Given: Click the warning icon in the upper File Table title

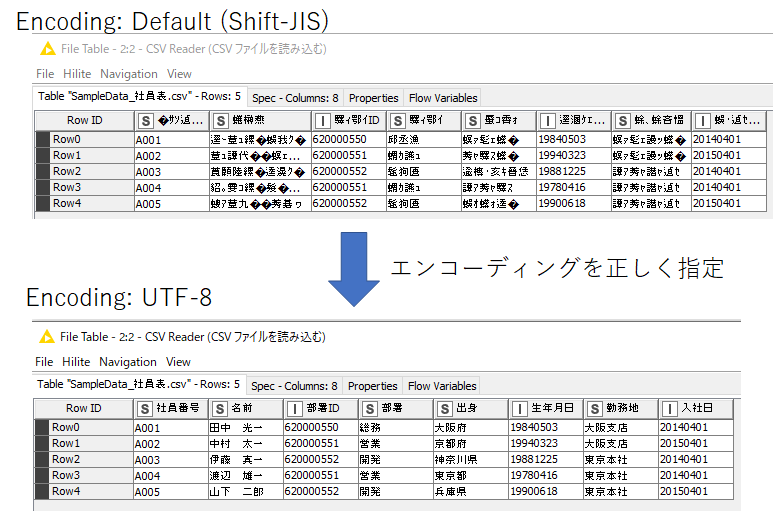Looking at the screenshot, I should coord(48,49).
